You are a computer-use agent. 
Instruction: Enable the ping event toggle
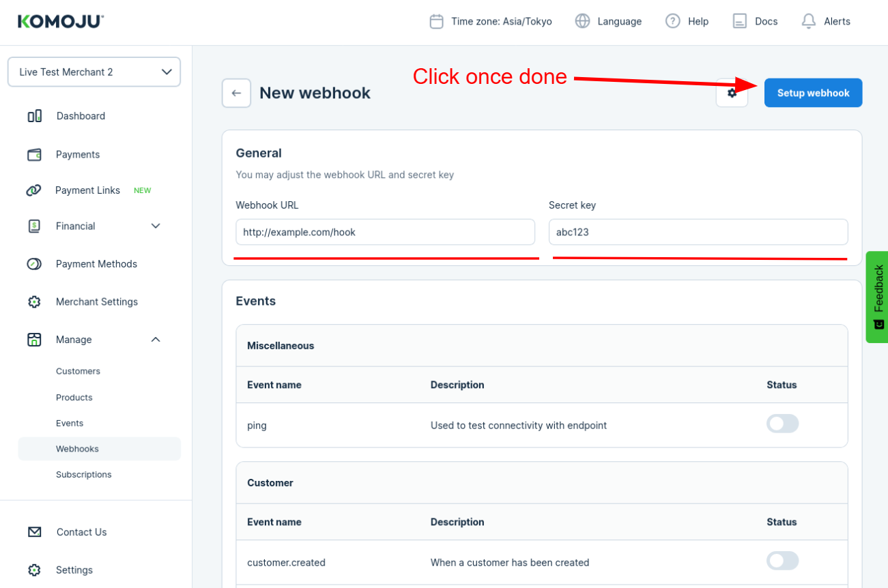pyautogui.click(x=782, y=424)
